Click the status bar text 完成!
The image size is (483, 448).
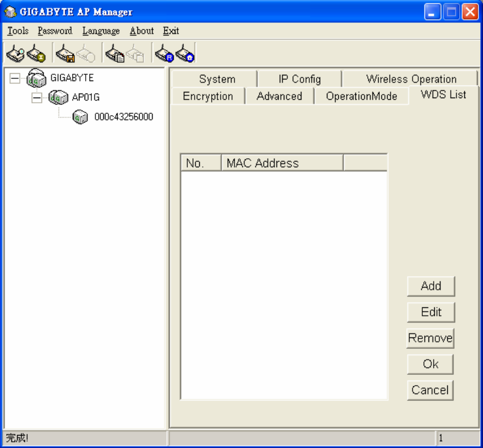17,438
